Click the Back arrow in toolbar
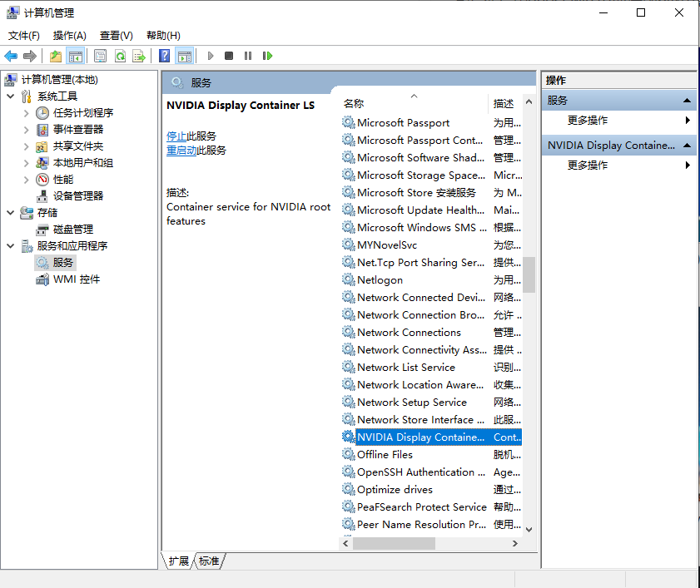Viewport: 700px width, 588px height. point(11,56)
